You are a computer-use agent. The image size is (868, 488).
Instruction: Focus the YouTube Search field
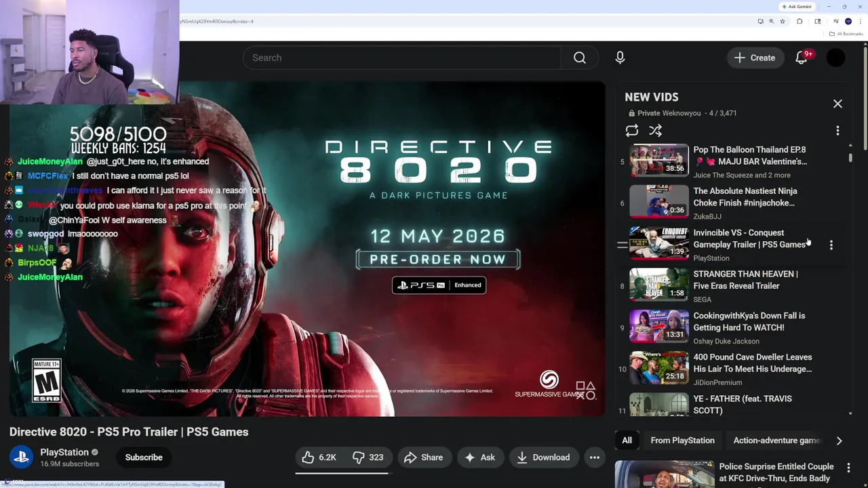[402, 58]
